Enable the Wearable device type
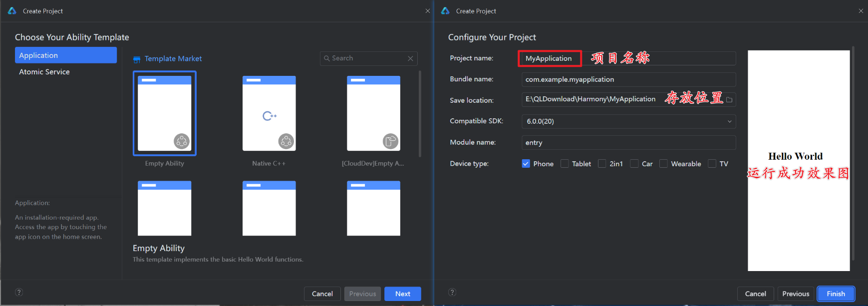The height and width of the screenshot is (306, 868). (663, 164)
